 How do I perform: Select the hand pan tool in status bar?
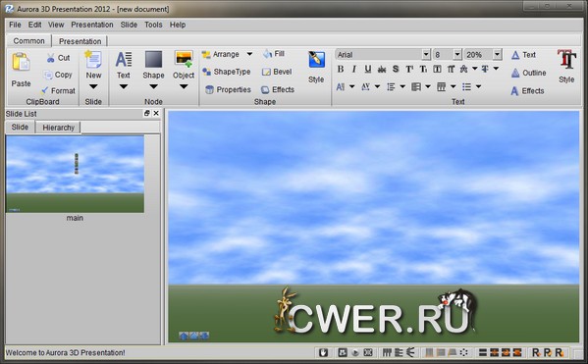[x=323, y=352]
